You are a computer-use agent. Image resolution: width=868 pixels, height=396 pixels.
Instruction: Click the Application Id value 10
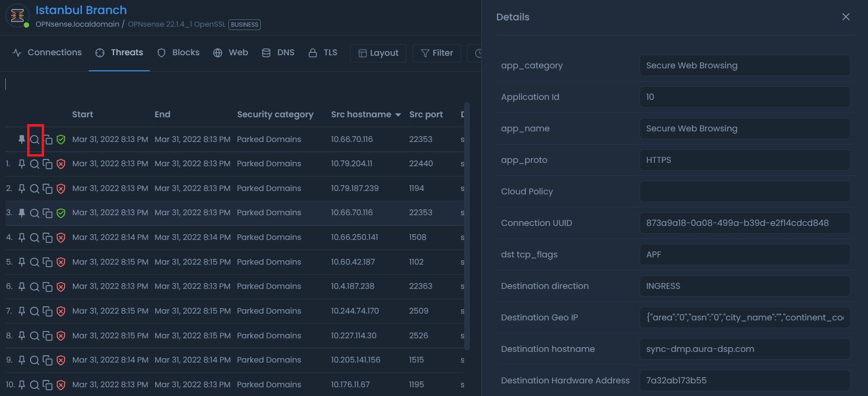click(x=744, y=97)
